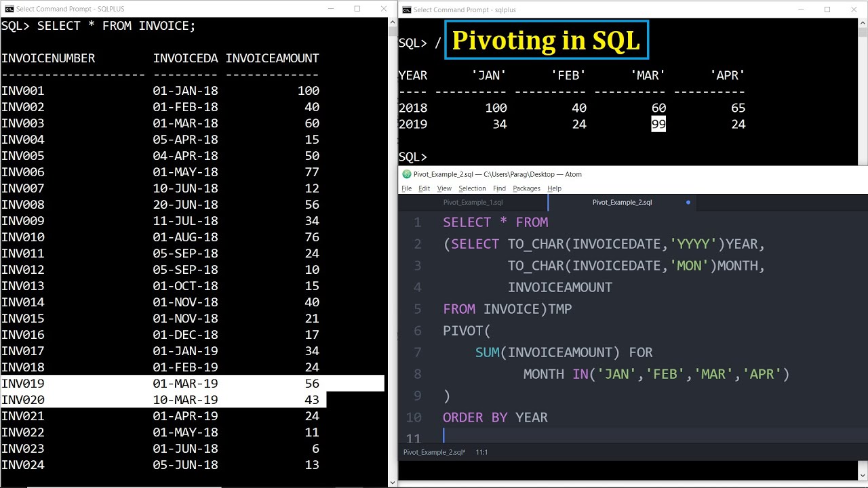Click Pivot_Example_2.sql* in the Atom status bar

click(434, 452)
